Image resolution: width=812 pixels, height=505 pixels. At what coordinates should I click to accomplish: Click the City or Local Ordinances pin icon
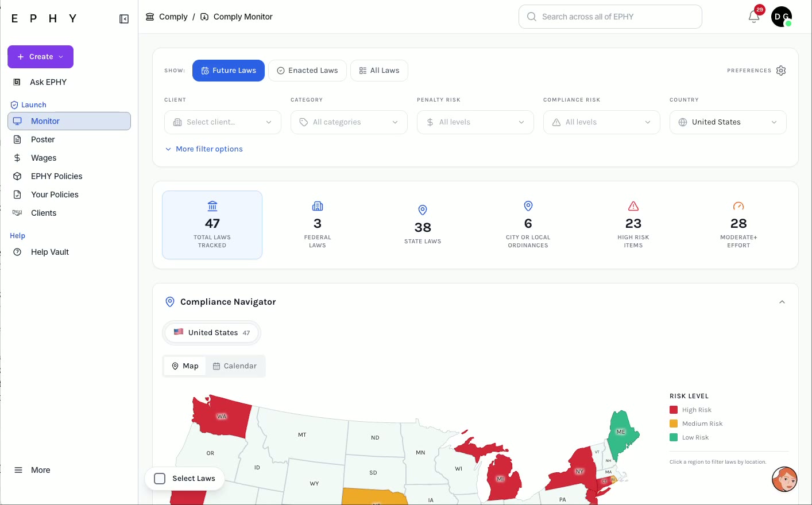[528, 206]
